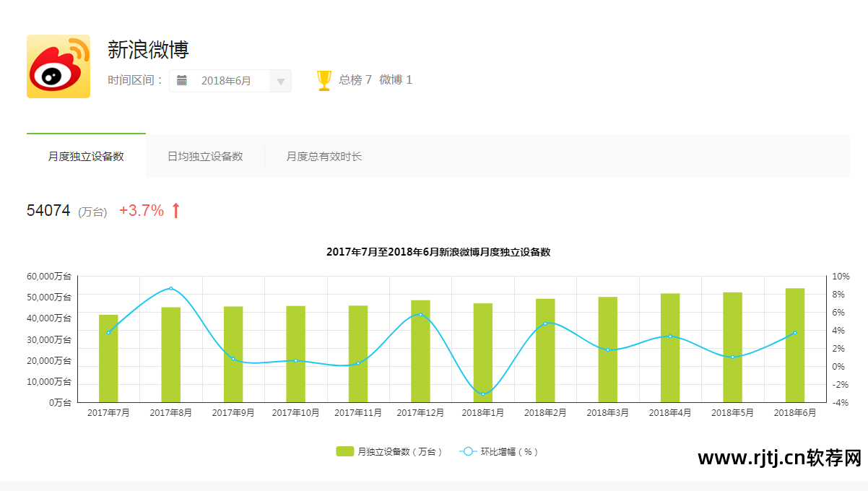Click the 10% right axis label
868x491 pixels.
click(x=841, y=277)
